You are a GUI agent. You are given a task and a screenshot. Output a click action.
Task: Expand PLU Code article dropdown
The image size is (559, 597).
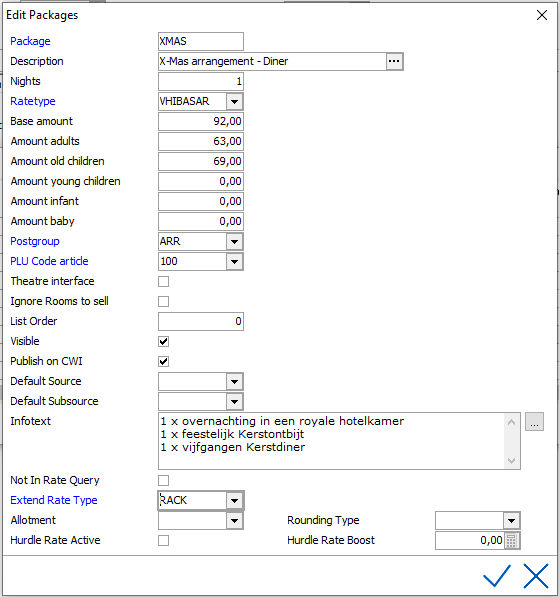pos(235,262)
